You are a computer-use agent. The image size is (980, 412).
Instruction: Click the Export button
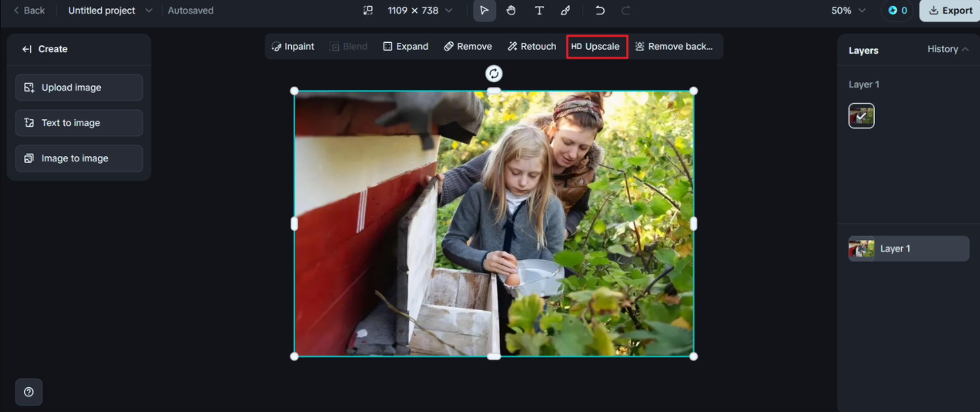tap(949, 11)
